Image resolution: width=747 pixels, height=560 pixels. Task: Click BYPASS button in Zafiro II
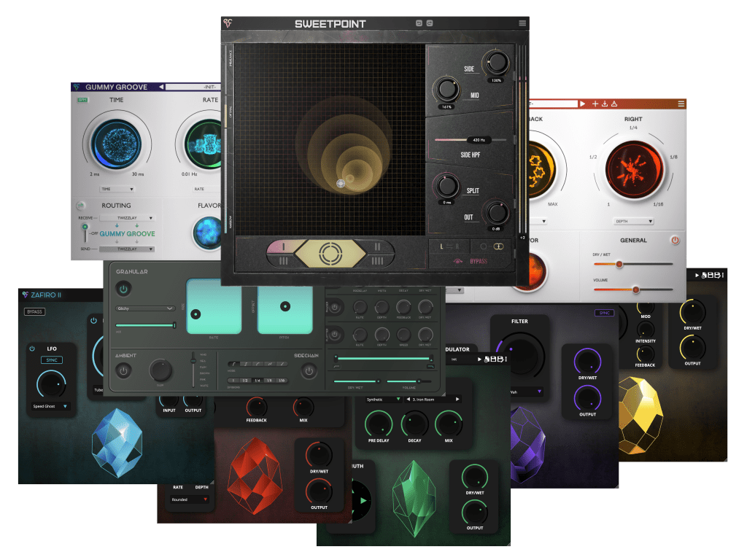[35, 312]
